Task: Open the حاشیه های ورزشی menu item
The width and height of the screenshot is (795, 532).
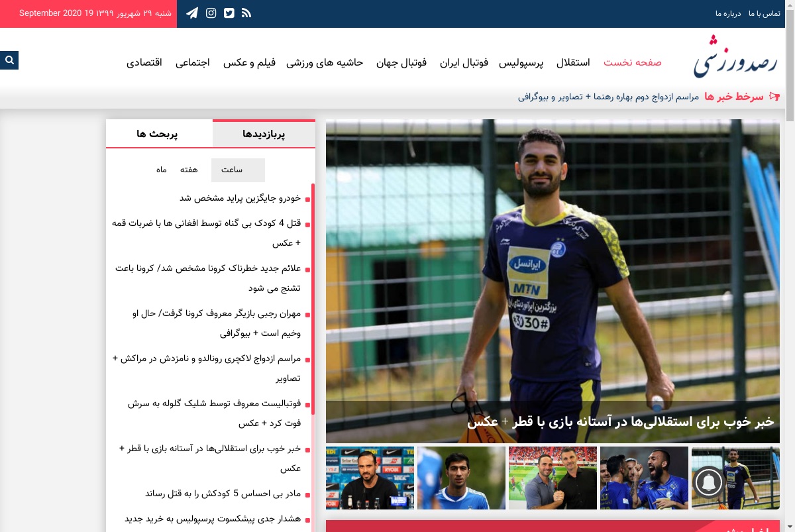Action: 325,62
